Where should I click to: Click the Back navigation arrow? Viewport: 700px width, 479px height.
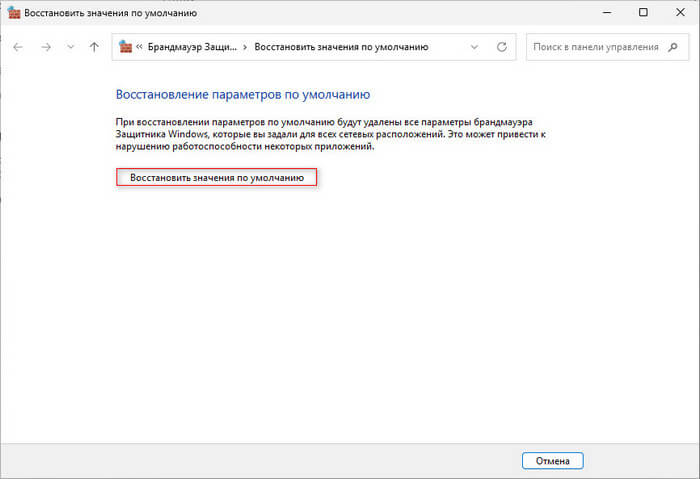[x=19, y=47]
